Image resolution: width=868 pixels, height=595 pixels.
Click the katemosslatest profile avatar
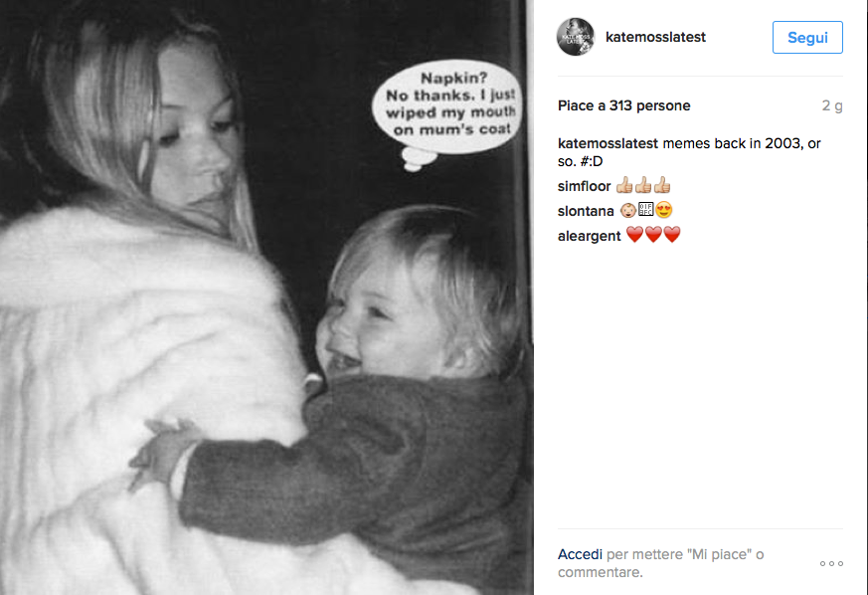[575, 37]
